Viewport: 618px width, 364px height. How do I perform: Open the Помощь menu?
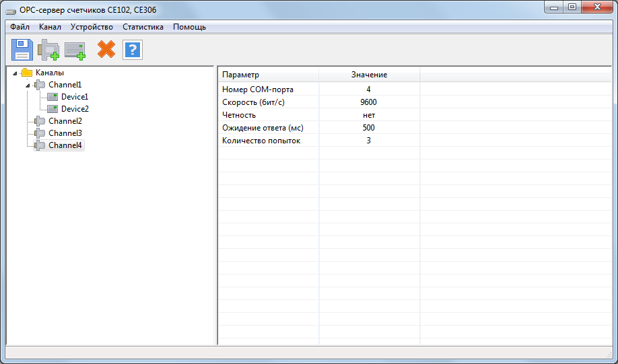click(x=190, y=27)
